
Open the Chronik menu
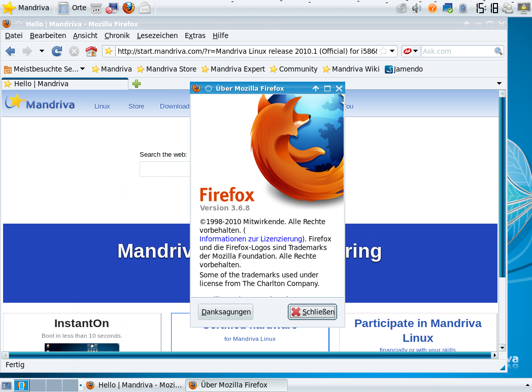coord(117,35)
